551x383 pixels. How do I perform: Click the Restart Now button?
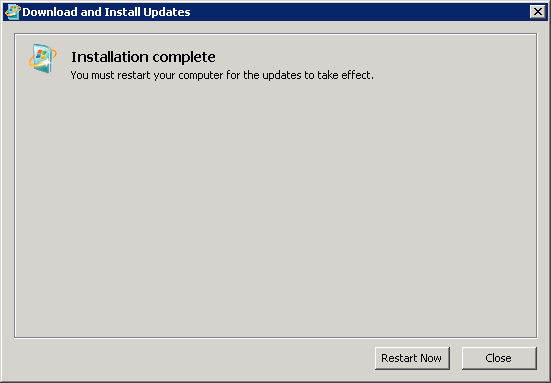pyautogui.click(x=412, y=358)
